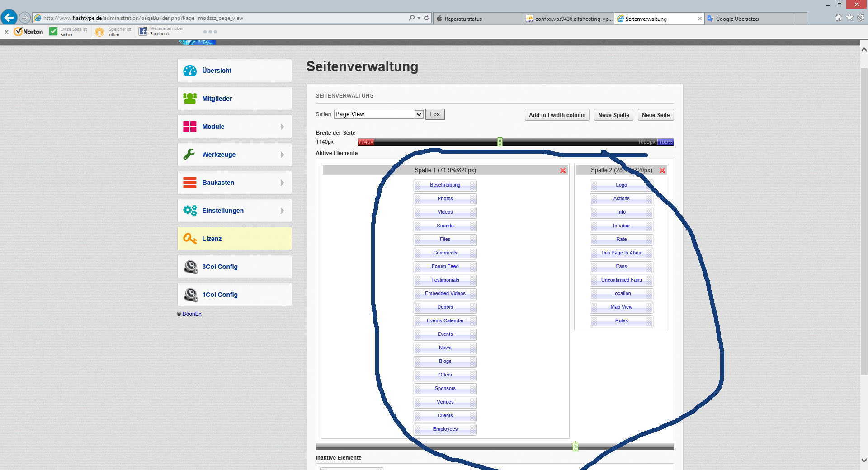The height and width of the screenshot is (470, 868).
Task: Open the browser home icon
Action: tap(839, 18)
